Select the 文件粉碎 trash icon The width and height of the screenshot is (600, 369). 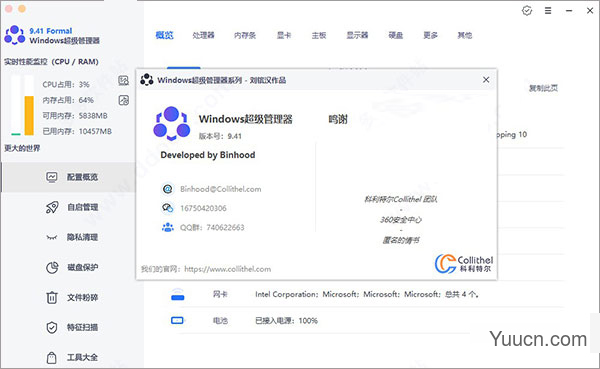tap(52, 297)
